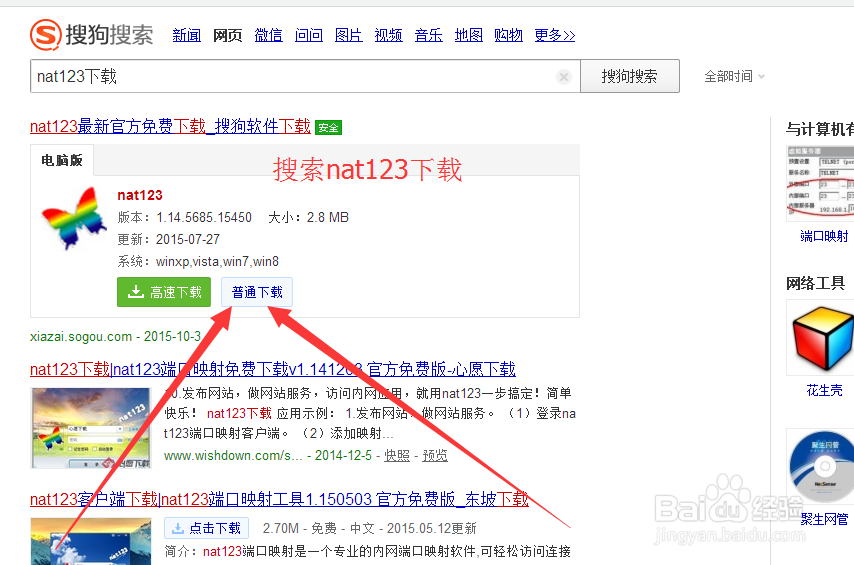Image resolution: width=854 pixels, height=565 pixels.
Task: Open the nat123端口映射免费下载 心愿下载 result
Action: click(272, 369)
